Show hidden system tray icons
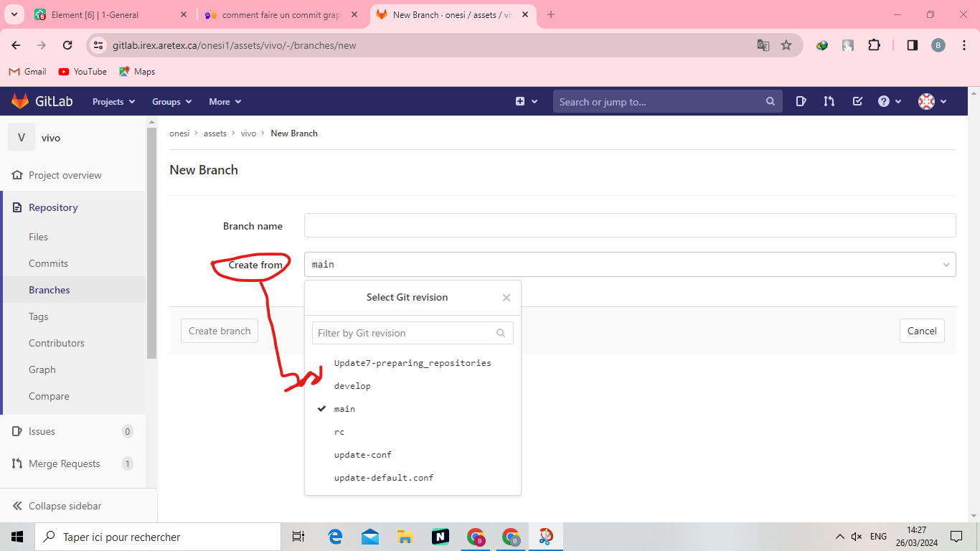This screenshot has width=980, height=551. (839, 537)
